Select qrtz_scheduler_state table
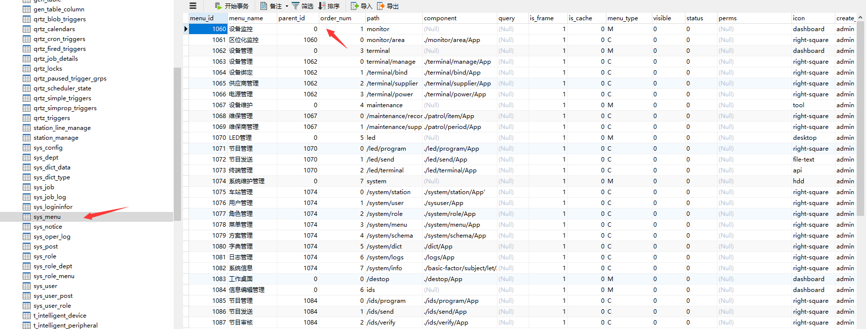Viewport: 868px width, 329px height. tap(62, 88)
